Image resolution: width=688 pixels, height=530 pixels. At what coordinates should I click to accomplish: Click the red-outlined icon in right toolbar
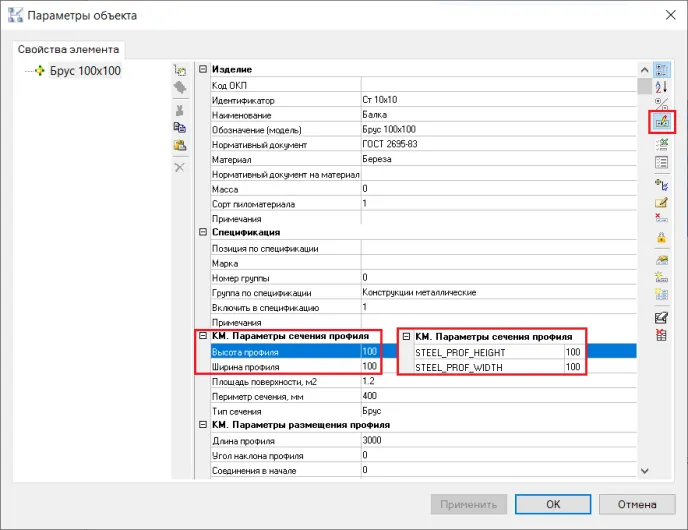click(661, 121)
